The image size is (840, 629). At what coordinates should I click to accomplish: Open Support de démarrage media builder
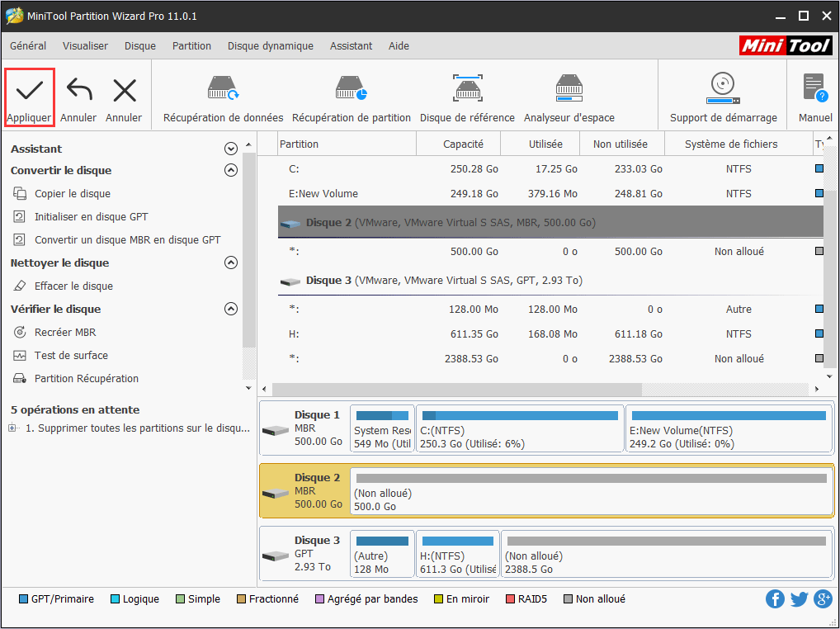click(723, 99)
